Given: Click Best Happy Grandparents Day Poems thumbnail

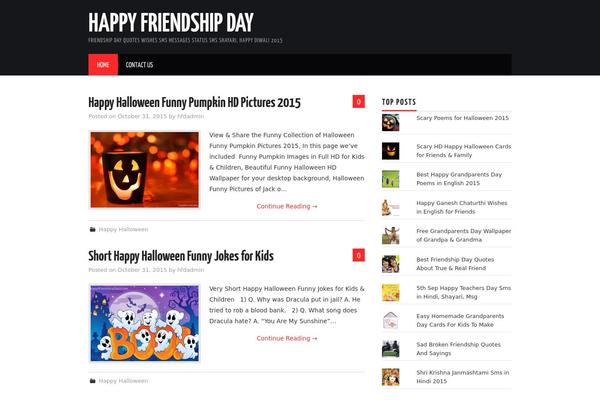Looking at the screenshot, I should pos(390,179).
